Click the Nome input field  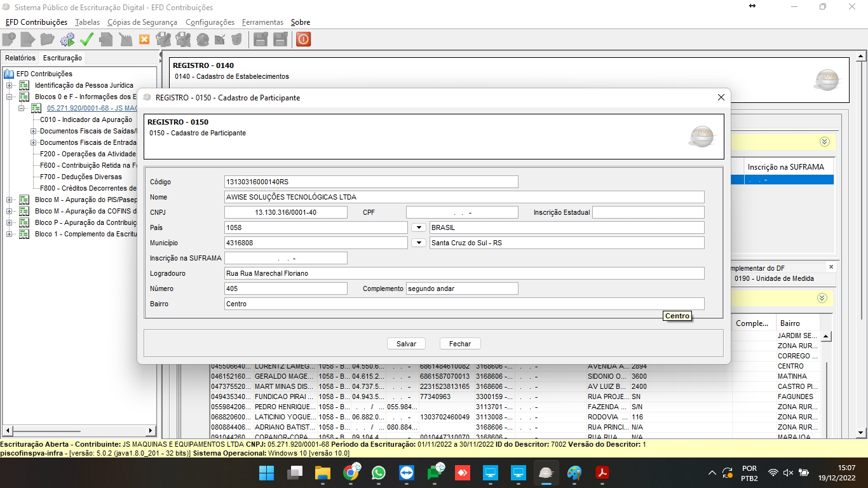point(464,197)
